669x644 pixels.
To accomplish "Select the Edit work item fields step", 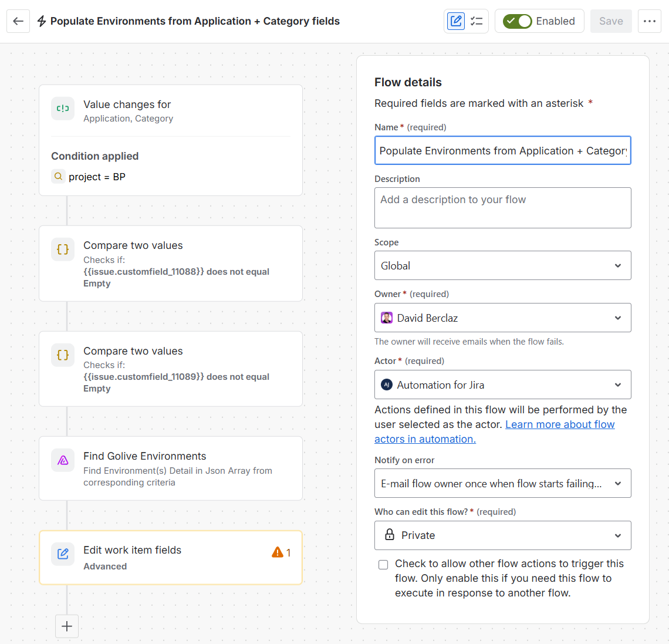I will point(171,557).
